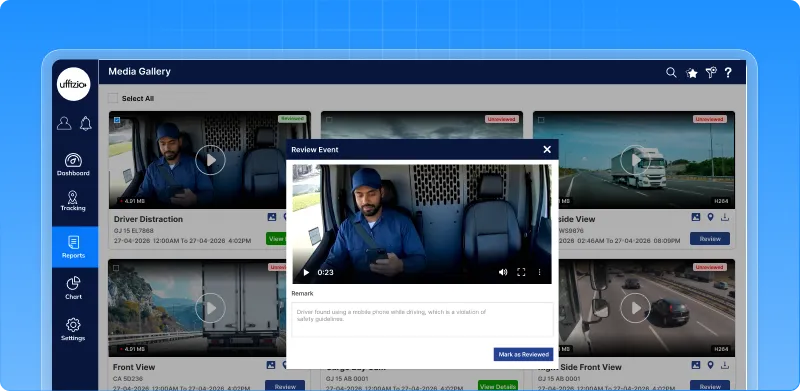
Task: Download media from GJ 15 WS9876 card
Action: click(724, 217)
